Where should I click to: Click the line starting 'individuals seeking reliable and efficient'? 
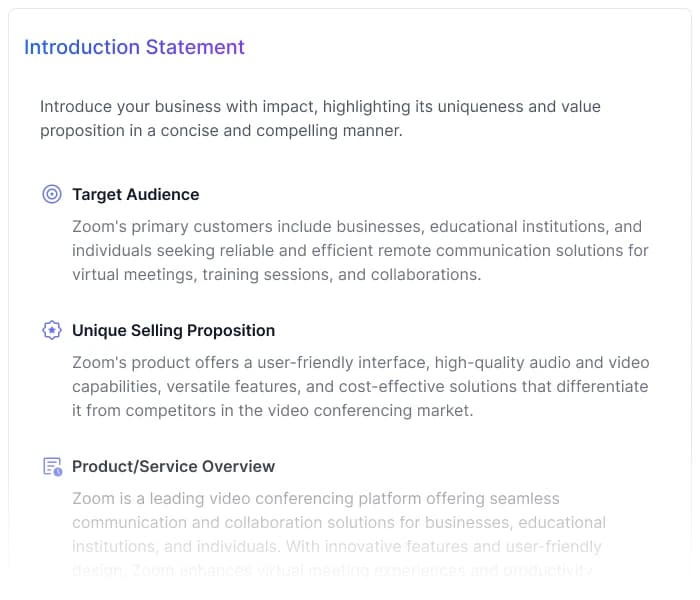[x=360, y=250]
